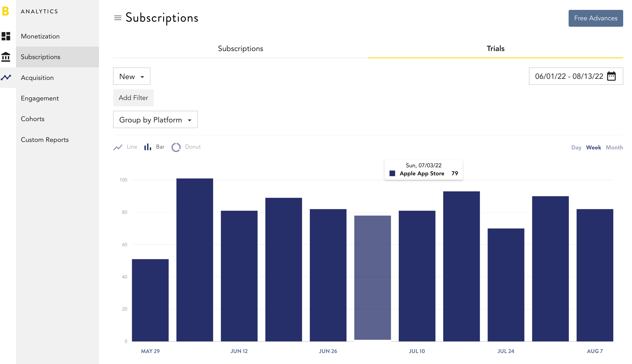The height and width of the screenshot is (364, 632).
Task: Click the Free Advances button
Action: (x=596, y=18)
